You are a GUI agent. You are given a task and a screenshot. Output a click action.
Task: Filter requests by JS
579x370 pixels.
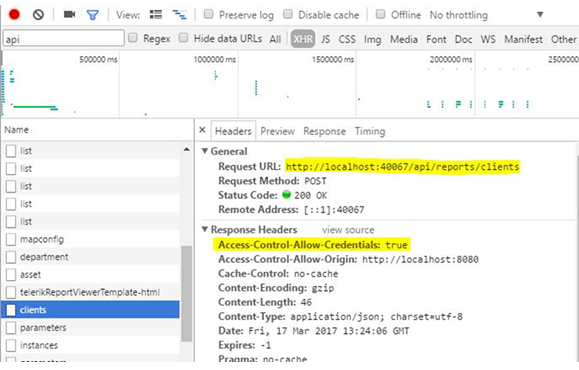325,39
